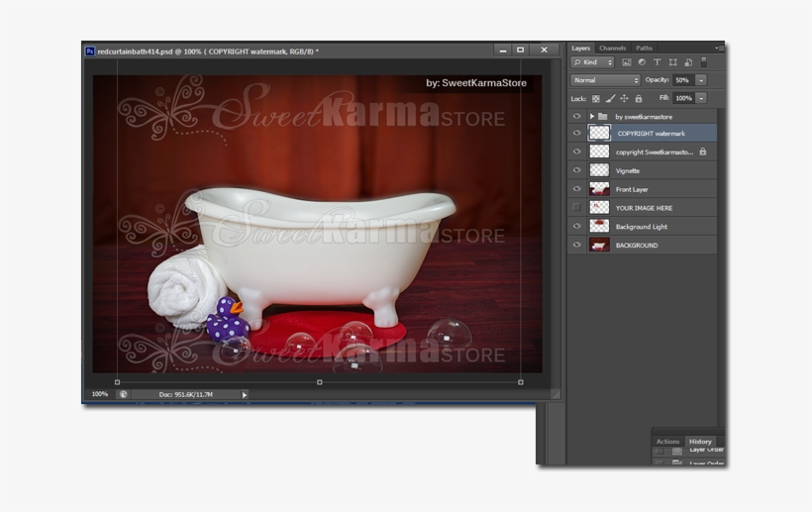Select the copyright Sweetkarmastore layer thumbnail
Image resolution: width=812 pixels, height=512 pixels.
click(x=599, y=152)
